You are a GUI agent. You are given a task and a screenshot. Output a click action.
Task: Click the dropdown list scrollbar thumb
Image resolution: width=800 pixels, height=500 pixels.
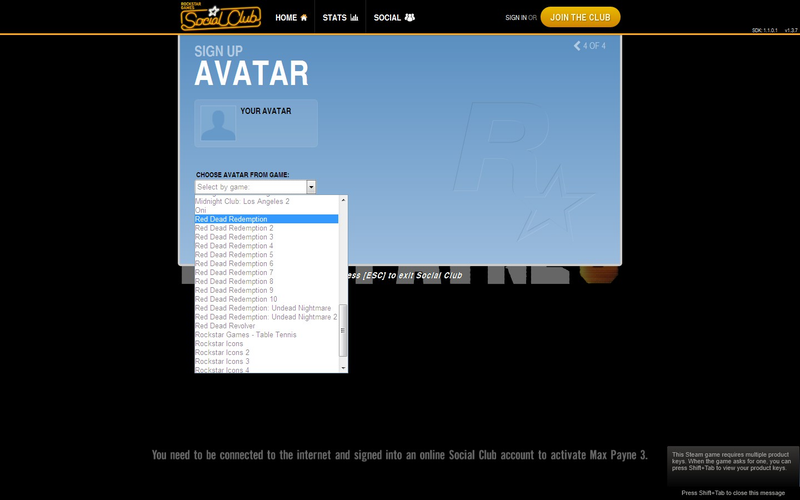click(343, 330)
